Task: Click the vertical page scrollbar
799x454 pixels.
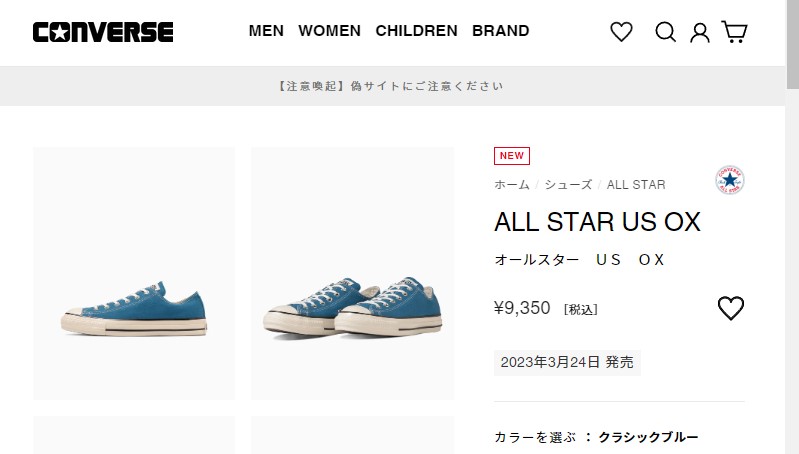Action: click(x=792, y=227)
